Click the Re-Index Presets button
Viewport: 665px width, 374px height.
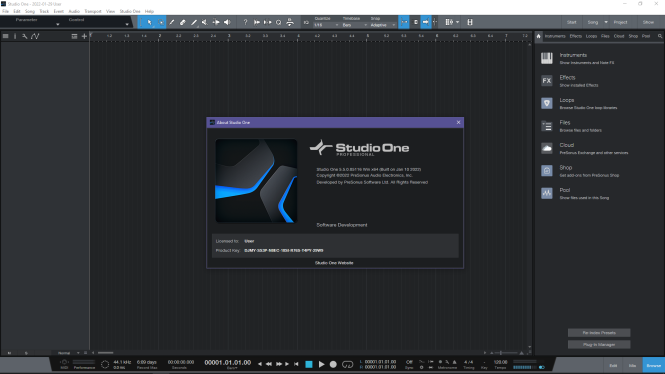(599, 333)
